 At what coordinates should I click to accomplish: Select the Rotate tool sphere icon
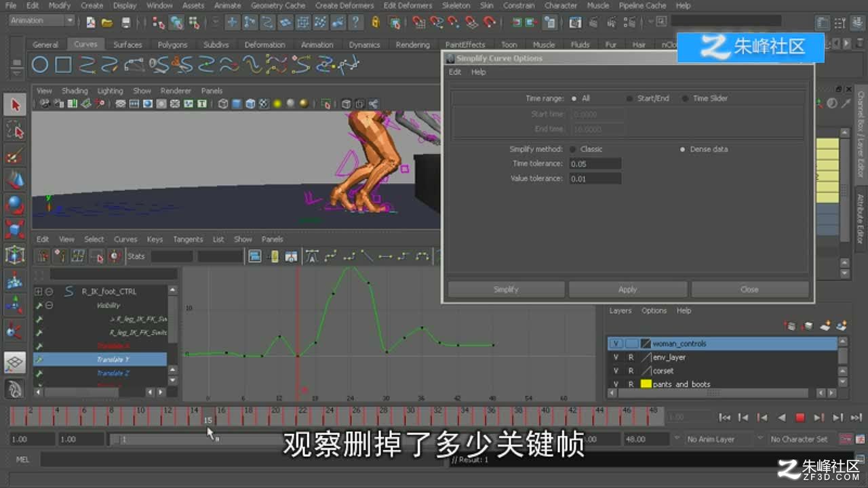point(15,204)
